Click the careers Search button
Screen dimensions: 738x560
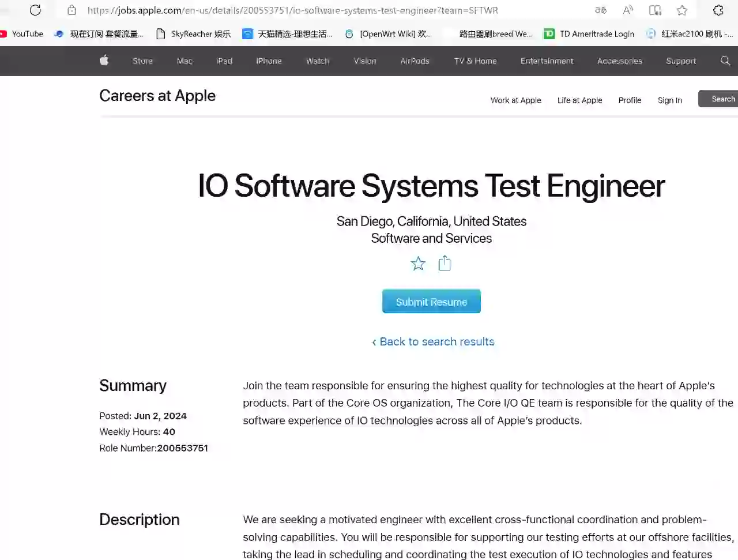[x=718, y=99]
